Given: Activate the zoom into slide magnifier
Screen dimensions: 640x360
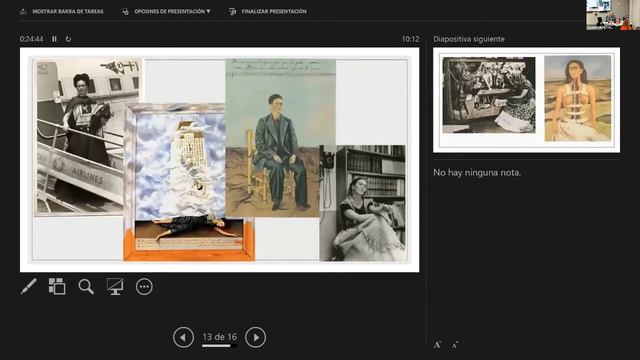Looking at the screenshot, I should [x=86, y=287].
